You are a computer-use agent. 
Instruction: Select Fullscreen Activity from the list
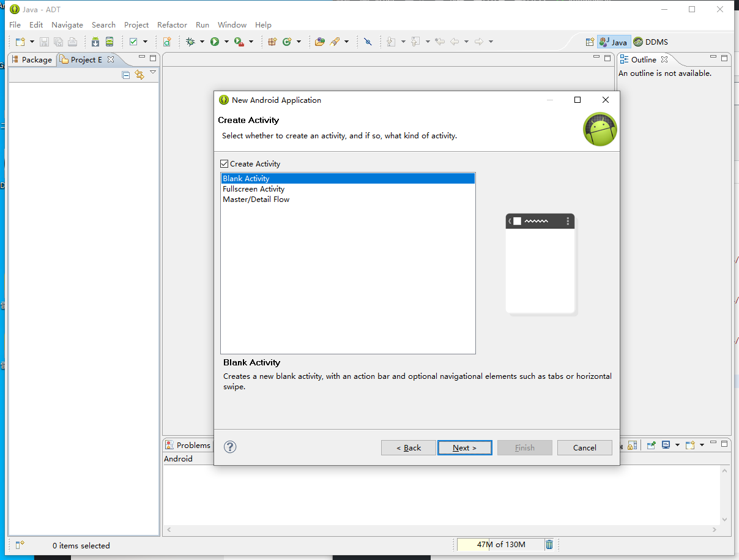tap(253, 189)
